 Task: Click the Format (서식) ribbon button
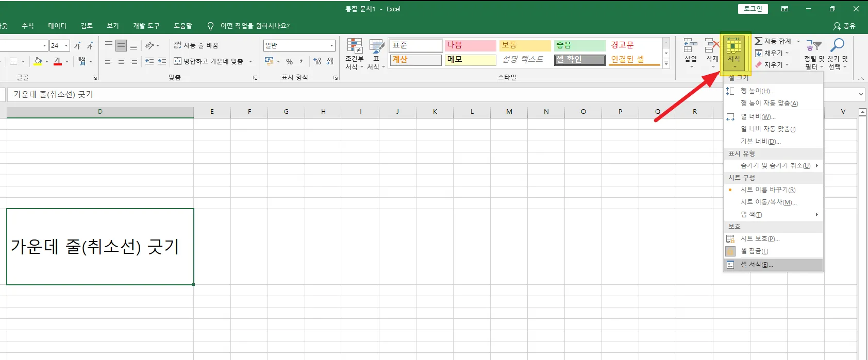[x=734, y=53]
